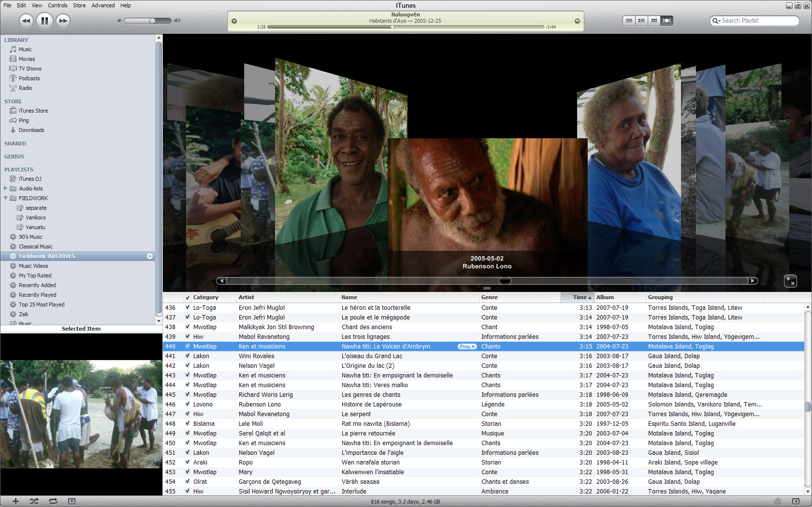Open the Advanced menu

103,5
